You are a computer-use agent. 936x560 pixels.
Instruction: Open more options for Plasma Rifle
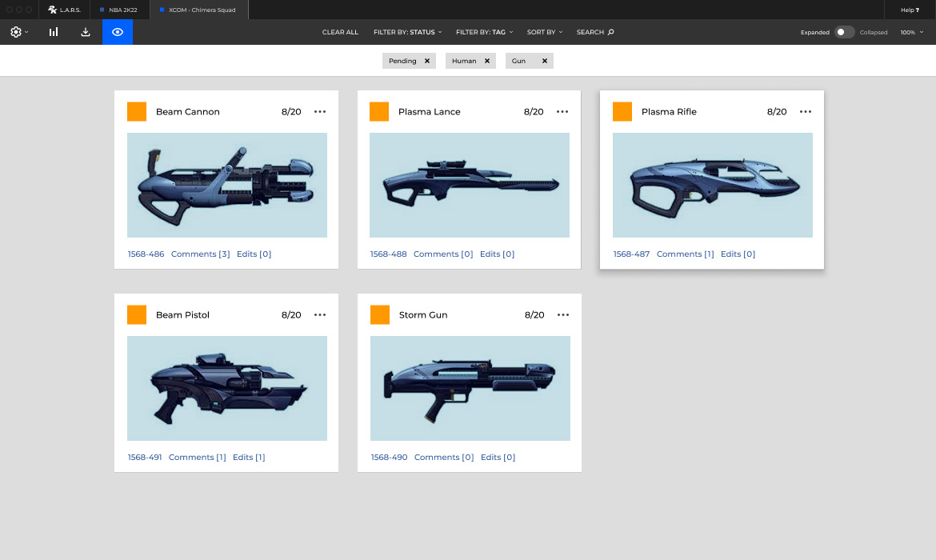pos(806,112)
